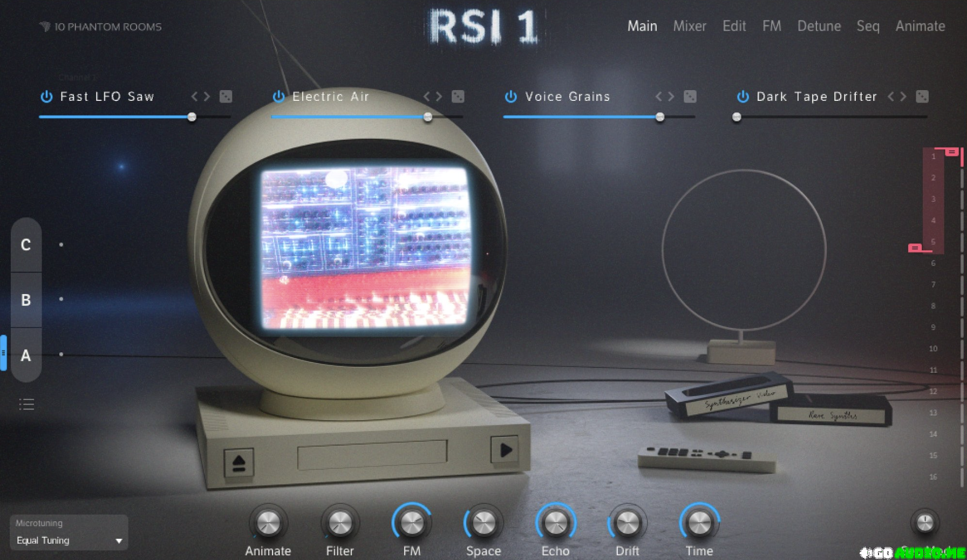967x560 pixels.
Task: Click the 10 Phantom Rooms logo
Action: (100, 26)
